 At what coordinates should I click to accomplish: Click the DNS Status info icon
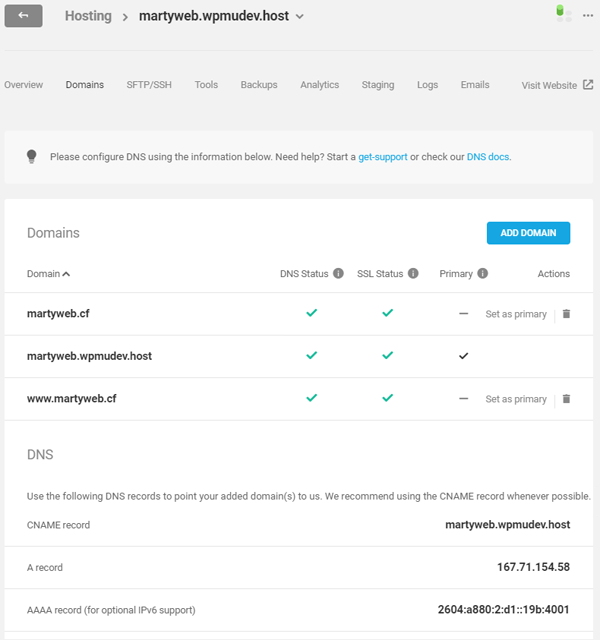[x=338, y=274]
